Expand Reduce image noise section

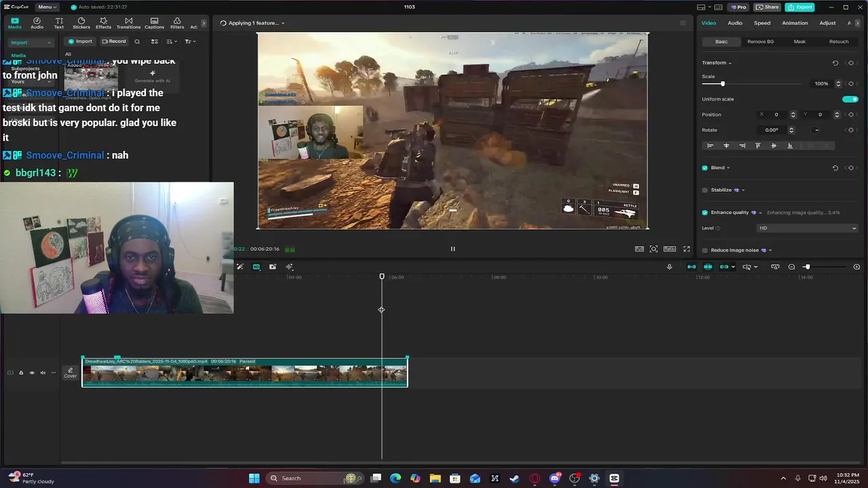click(x=770, y=250)
